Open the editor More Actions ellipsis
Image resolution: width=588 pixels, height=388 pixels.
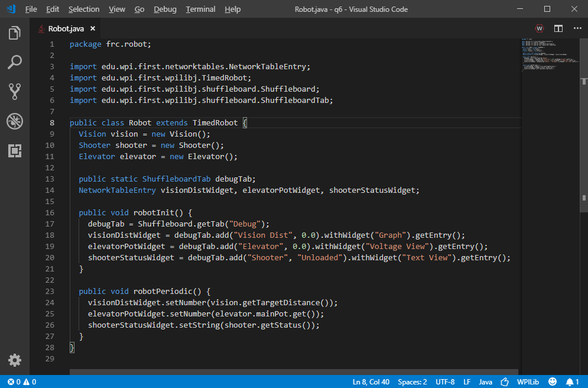tap(577, 28)
